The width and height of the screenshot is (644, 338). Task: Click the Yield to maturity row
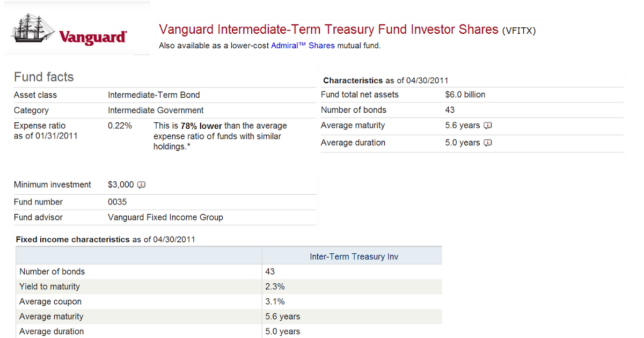(229, 286)
